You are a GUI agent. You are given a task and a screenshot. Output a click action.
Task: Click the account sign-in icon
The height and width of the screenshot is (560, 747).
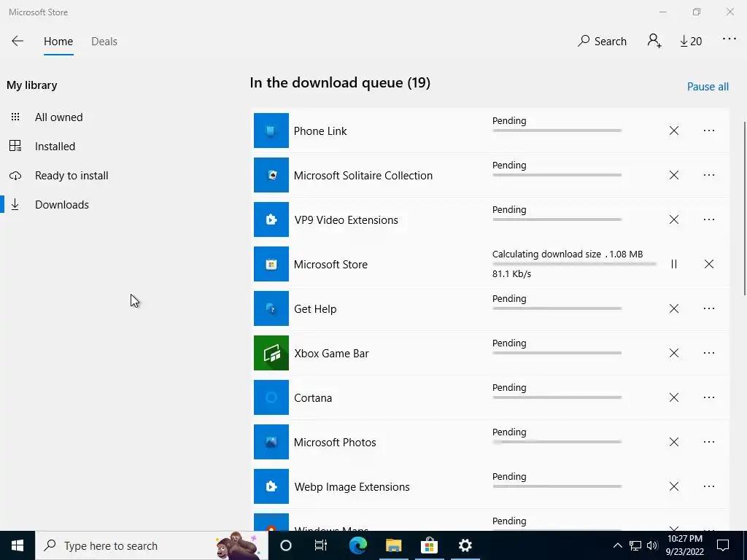654,41
